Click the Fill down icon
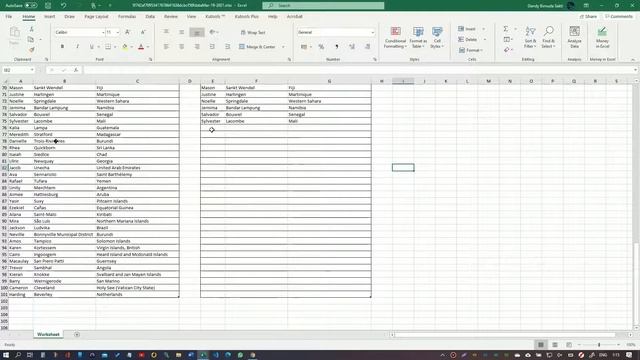This screenshot has width=640, height=360. click(507, 40)
